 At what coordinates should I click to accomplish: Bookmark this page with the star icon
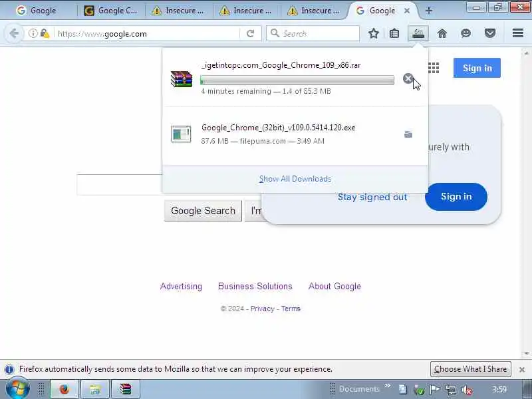click(374, 33)
